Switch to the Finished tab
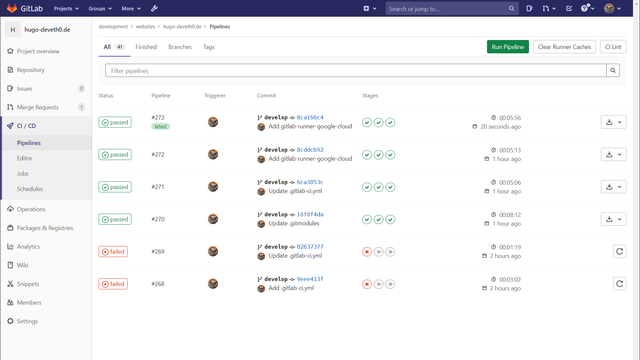This screenshot has height=360, width=640. point(146,47)
